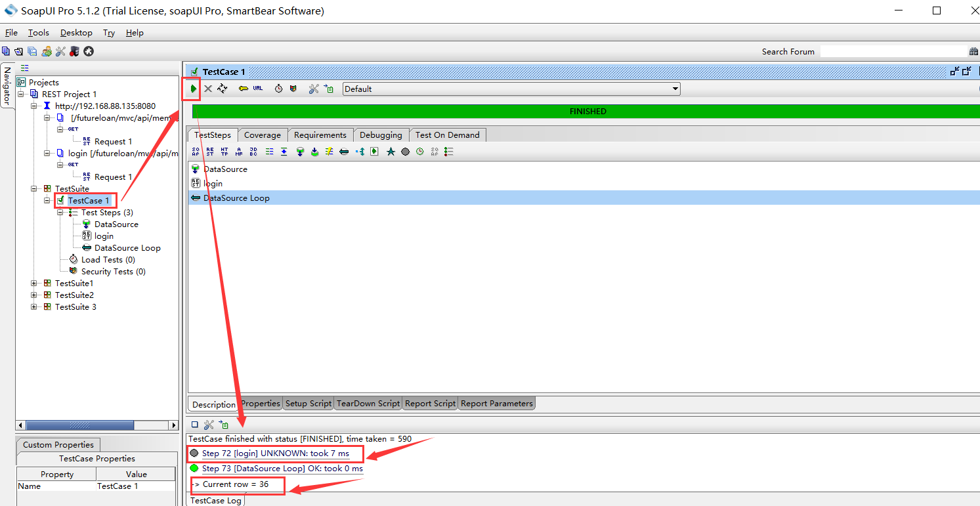This screenshot has height=506, width=980.
Task: Click the stopwatch load test icon
Action: 278,89
